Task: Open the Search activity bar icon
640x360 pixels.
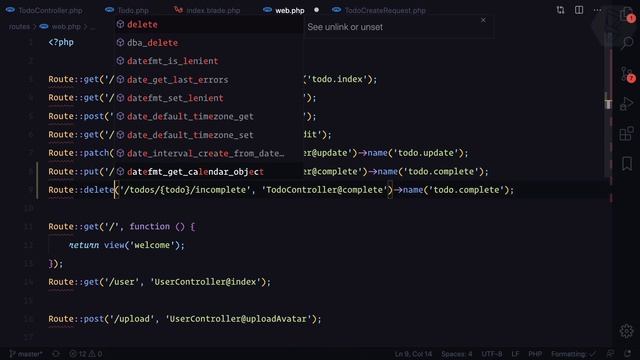Action: [x=627, y=42]
